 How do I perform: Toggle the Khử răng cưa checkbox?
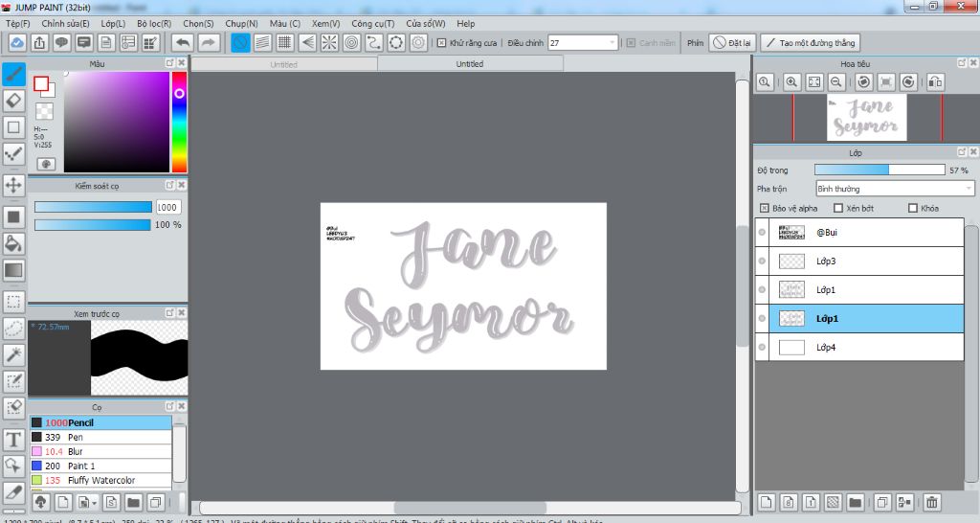(441, 42)
